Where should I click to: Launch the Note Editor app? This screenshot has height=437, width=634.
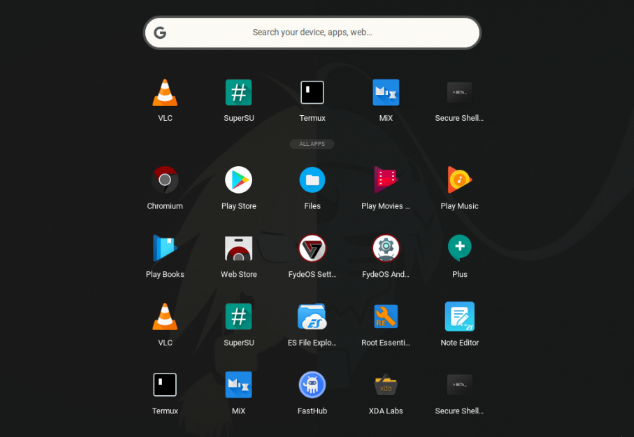459,318
